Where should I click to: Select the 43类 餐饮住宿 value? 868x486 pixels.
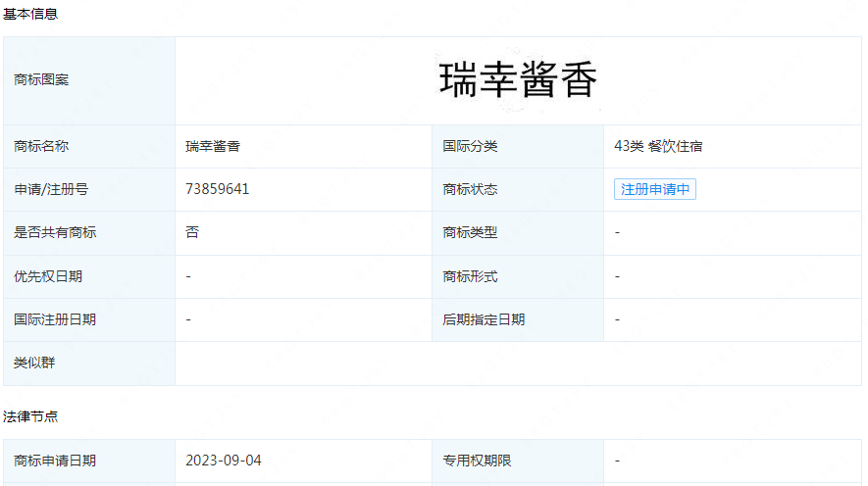(658, 147)
